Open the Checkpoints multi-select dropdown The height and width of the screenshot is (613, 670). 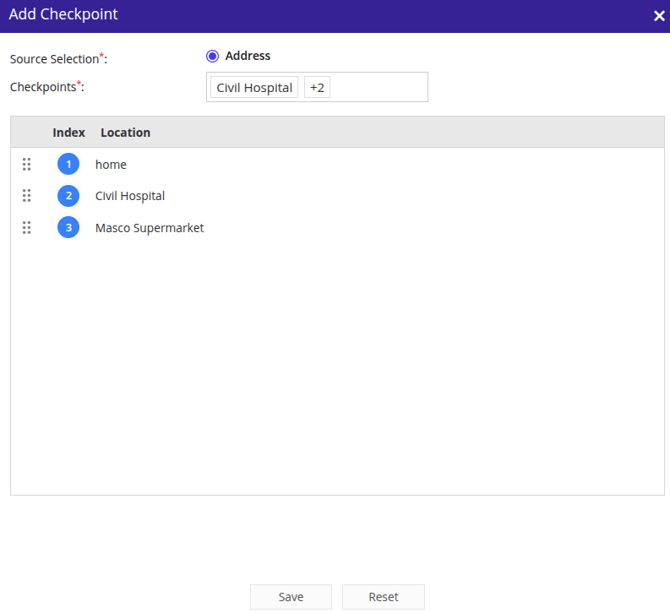click(380, 87)
